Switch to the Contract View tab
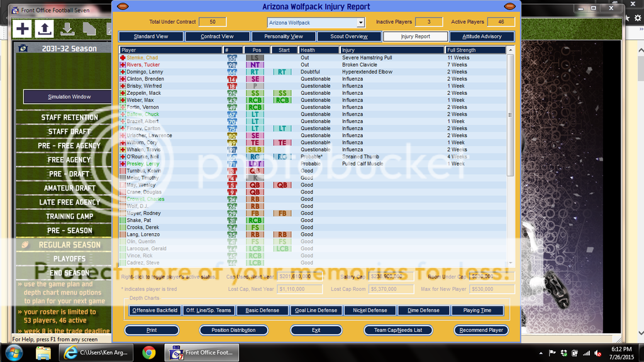Screen dimensions: 644x362 click(217, 36)
